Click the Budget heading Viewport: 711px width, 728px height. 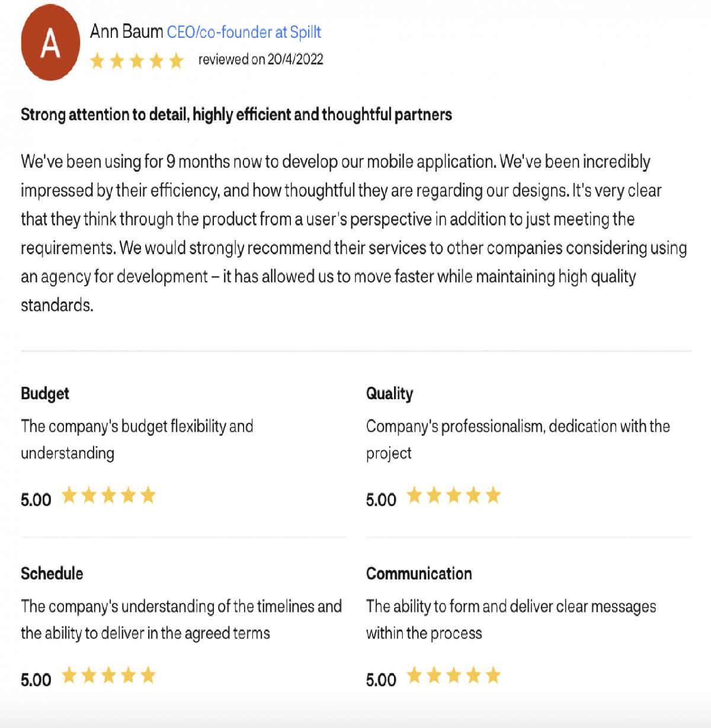coord(45,393)
